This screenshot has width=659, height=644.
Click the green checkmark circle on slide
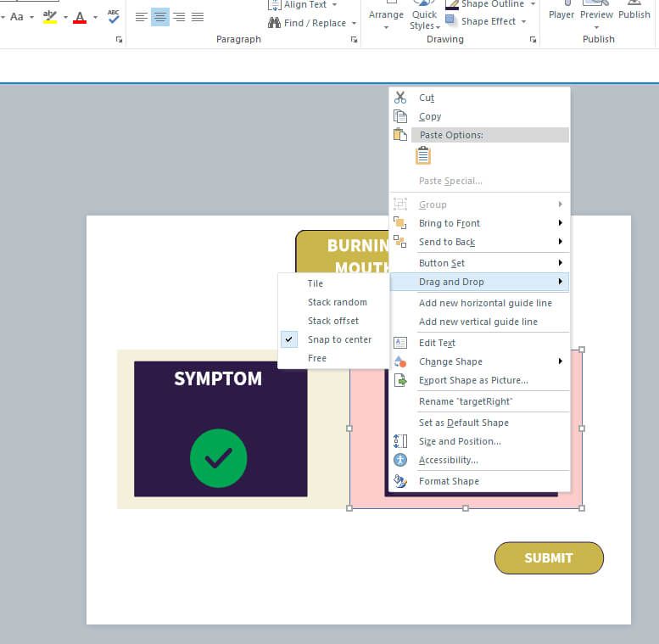(218, 458)
